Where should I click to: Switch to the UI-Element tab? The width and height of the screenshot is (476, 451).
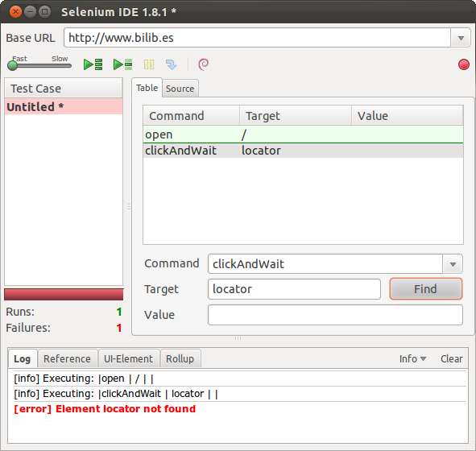coord(128,358)
